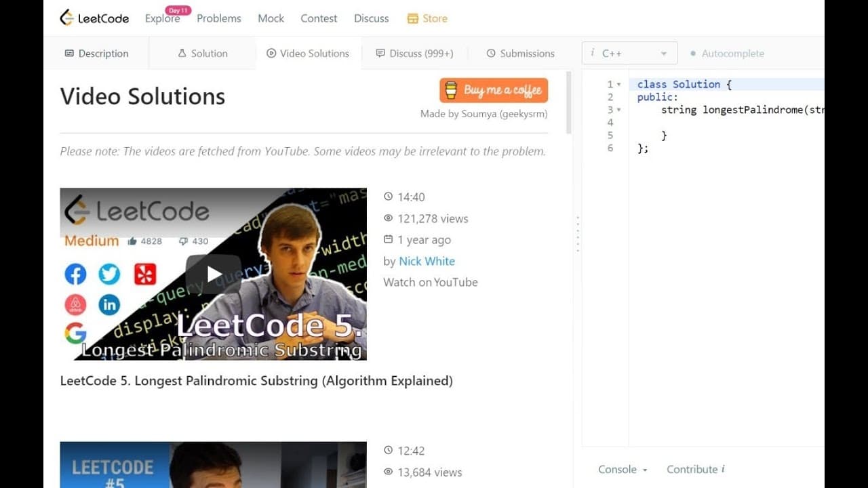Click the left panel vertical scrollbar
This screenshot has height=488, width=868.
point(568,102)
